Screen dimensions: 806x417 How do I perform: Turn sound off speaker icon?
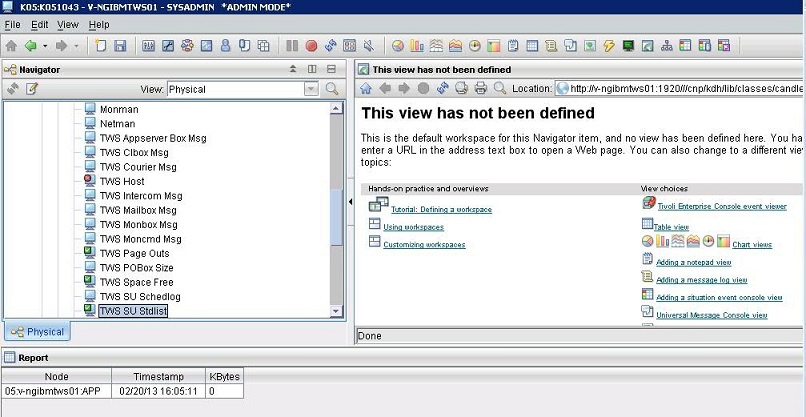click(369, 46)
